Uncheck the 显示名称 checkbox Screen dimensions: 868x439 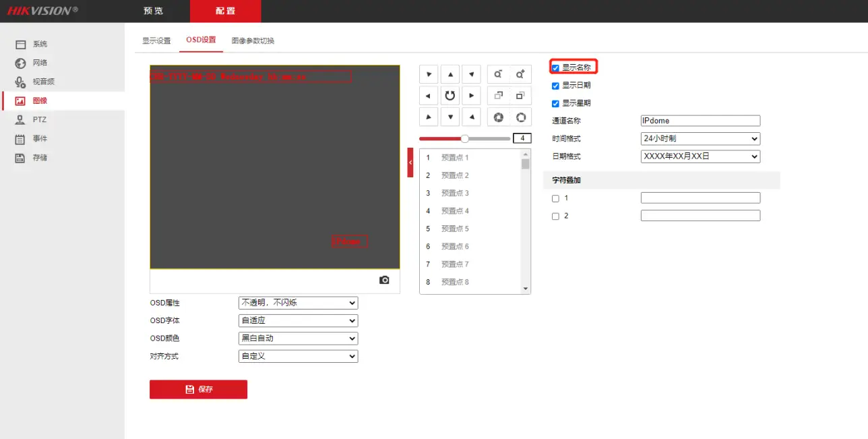click(x=555, y=67)
